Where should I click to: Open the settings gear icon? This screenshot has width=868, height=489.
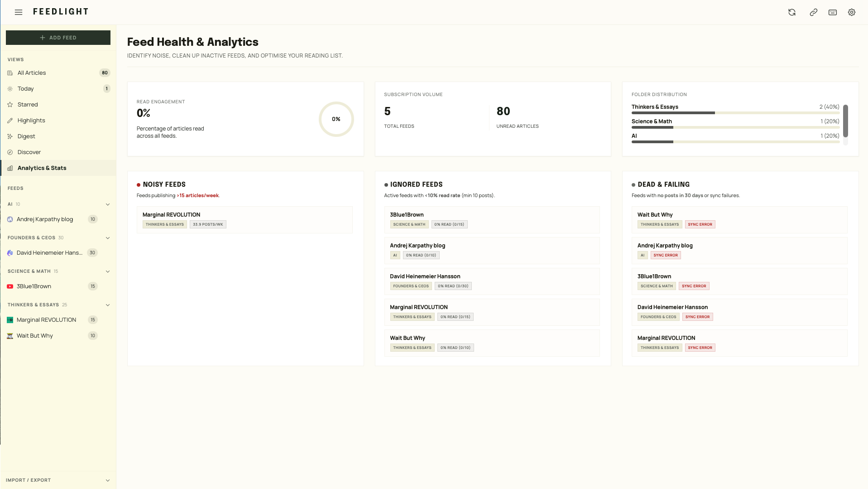[x=851, y=12]
